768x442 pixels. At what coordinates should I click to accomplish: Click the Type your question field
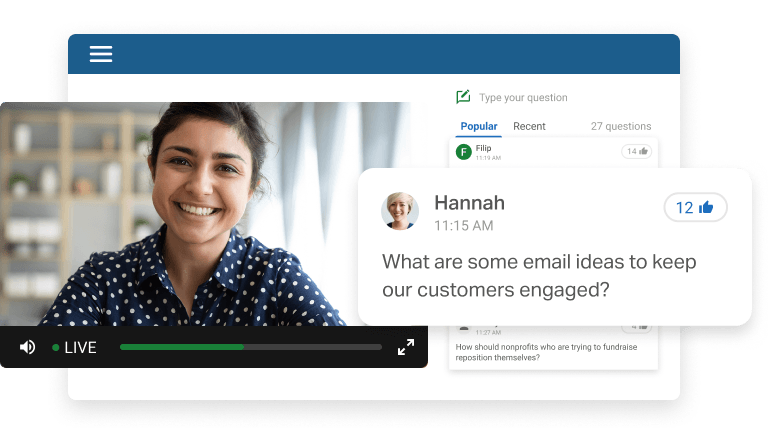[x=523, y=98]
